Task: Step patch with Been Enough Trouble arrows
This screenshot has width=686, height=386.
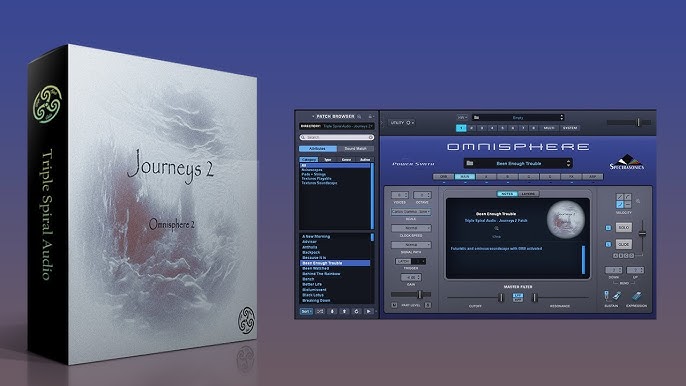Action: click(568, 163)
